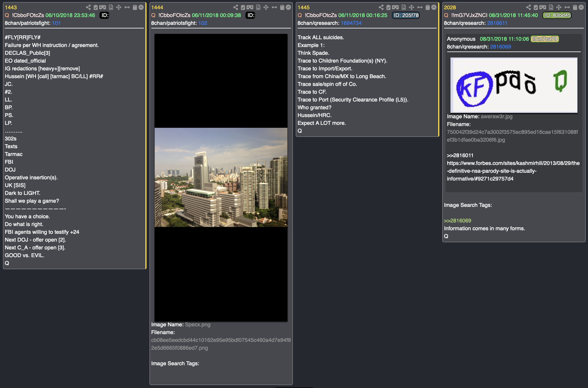Click the clipboard-check icon on post 1444
The image size is (588, 388).
243,7
